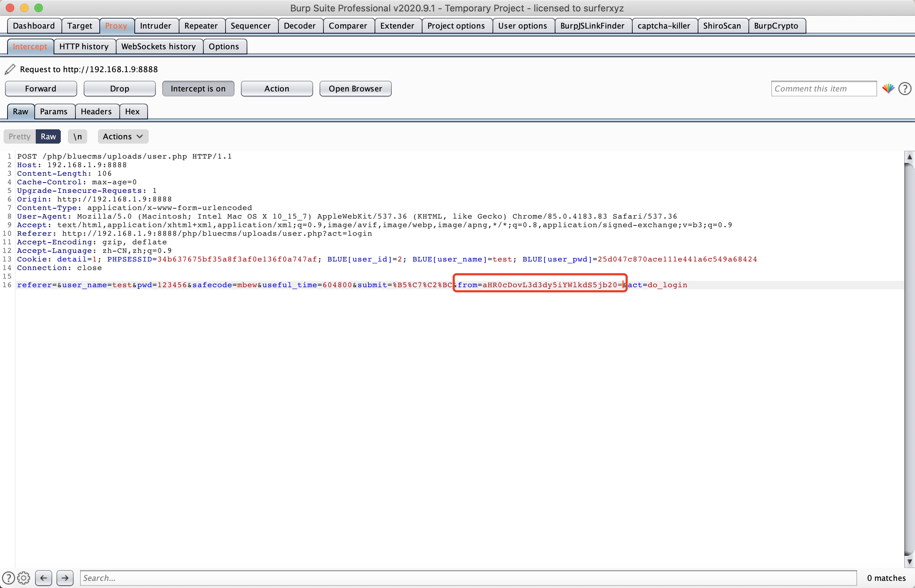This screenshot has height=588, width=915.
Task: Switch to the Hex view tab
Action: click(132, 111)
